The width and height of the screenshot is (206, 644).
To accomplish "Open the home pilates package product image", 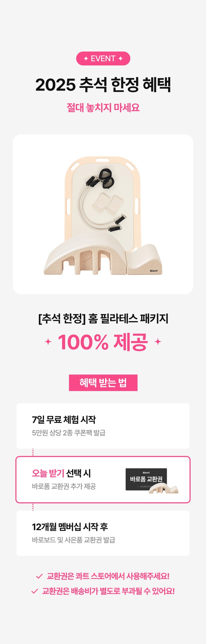I will (x=103, y=214).
